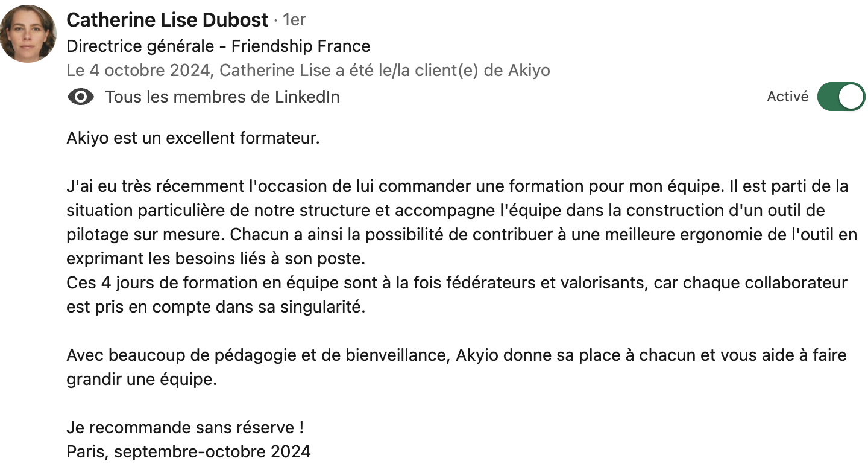Click the line starting J'ai eu très récemment

click(457, 186)
